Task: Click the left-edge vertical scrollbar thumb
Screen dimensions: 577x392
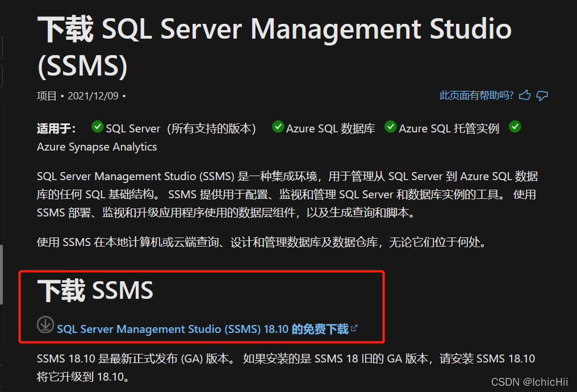Action: coord(2,274)
